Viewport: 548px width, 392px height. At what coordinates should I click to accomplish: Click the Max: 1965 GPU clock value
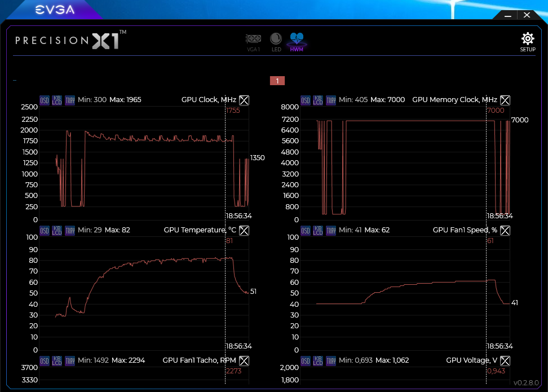(x=126, y=100)
